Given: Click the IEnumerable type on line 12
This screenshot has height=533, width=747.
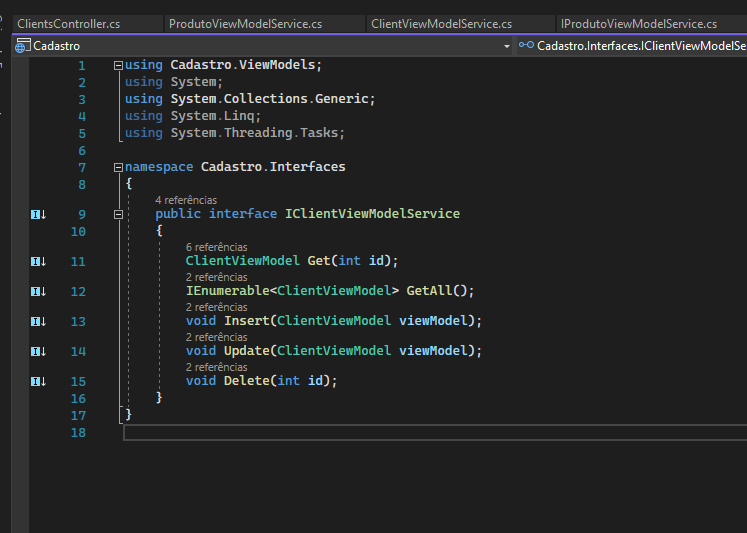Looking at the screenshot, I should click(227, 291).
